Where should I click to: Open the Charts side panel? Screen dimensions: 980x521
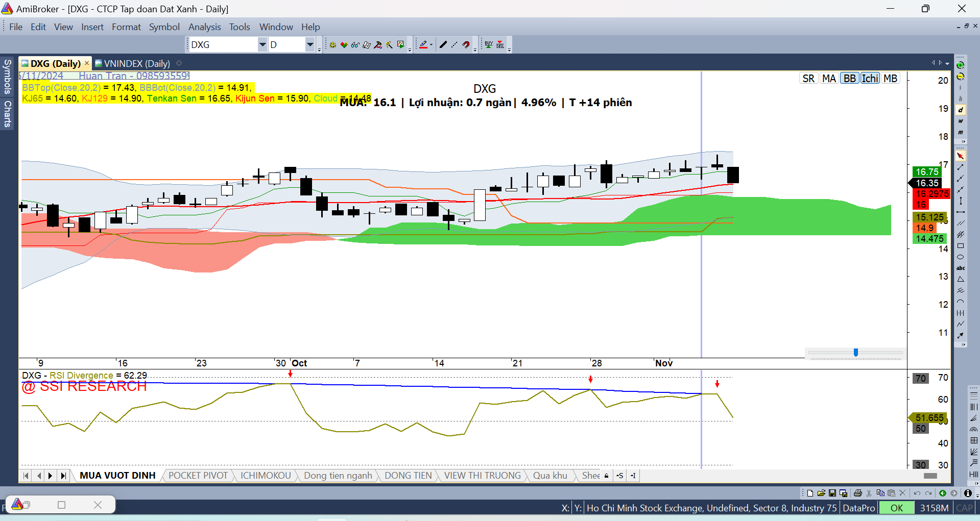point(7,114)
